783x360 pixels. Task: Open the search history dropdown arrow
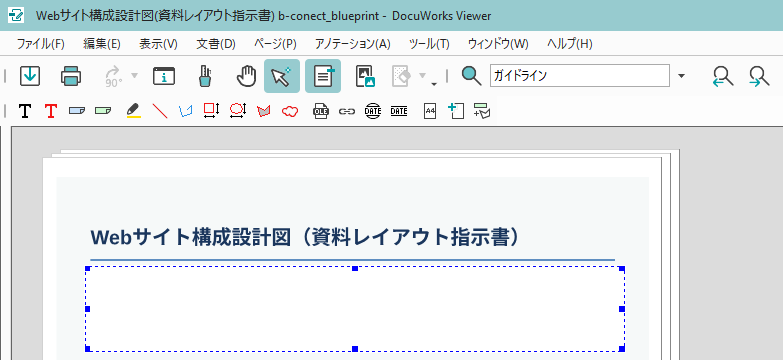pos(681,76)
